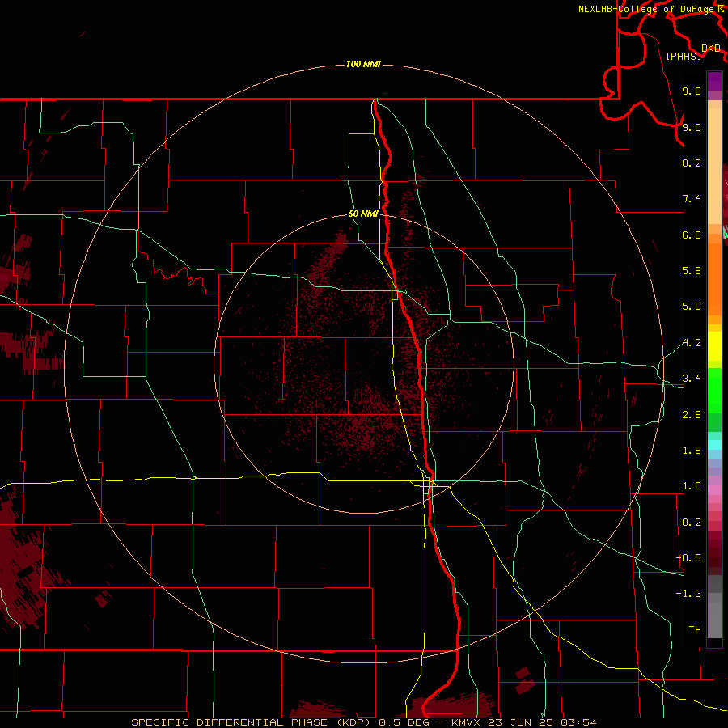The width and height of the screenshot is (728, 728).
Task: Click the KMVX radar site identifier
Action: 465,722
